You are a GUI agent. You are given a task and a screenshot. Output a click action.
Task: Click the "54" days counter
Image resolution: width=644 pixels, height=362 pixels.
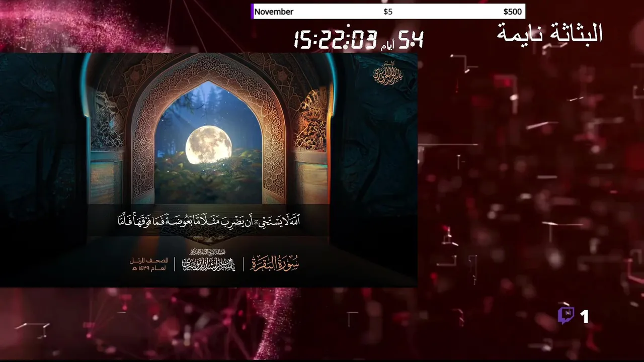411,40
